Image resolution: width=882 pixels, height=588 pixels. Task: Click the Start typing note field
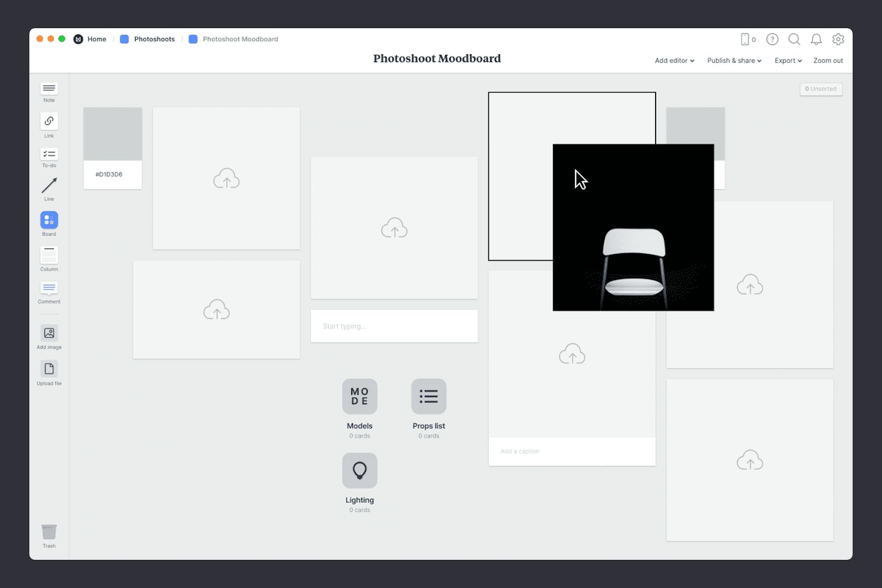pyautogui.click(x=394, y=326)
